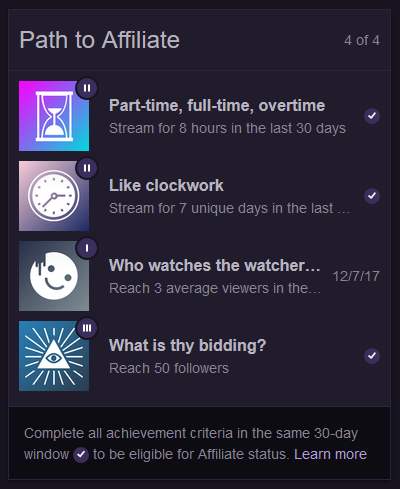The height and width of the screenshot is (489, 400).
Task: Click the hourglass achievement icon
Action: tap(54, 116)
